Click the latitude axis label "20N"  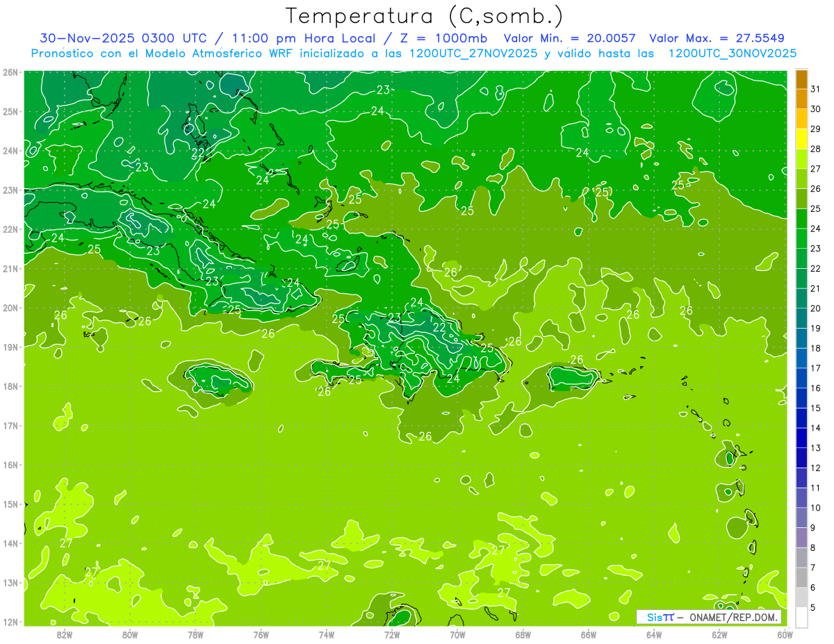(10, 308)
